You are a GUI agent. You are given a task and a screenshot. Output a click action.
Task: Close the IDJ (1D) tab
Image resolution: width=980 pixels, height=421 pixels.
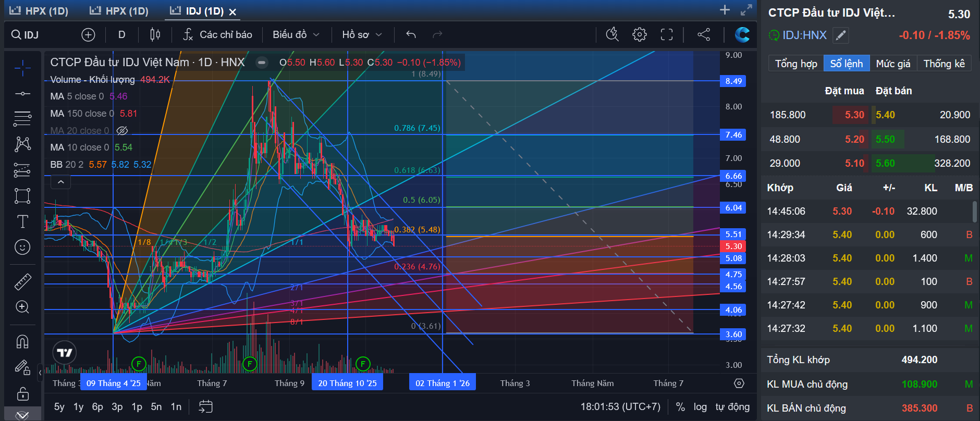[232, 12]
